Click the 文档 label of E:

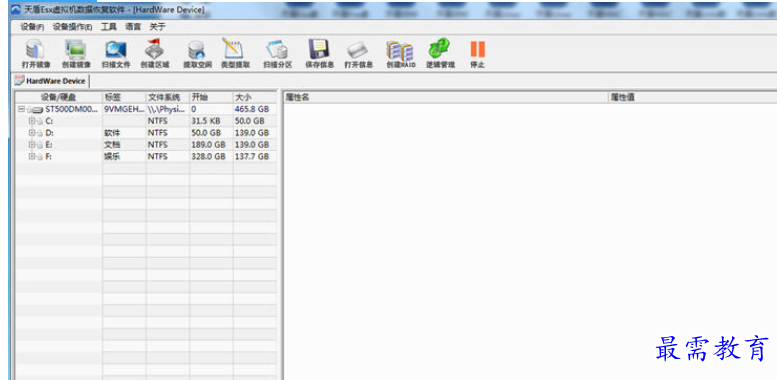coord(111,145)
